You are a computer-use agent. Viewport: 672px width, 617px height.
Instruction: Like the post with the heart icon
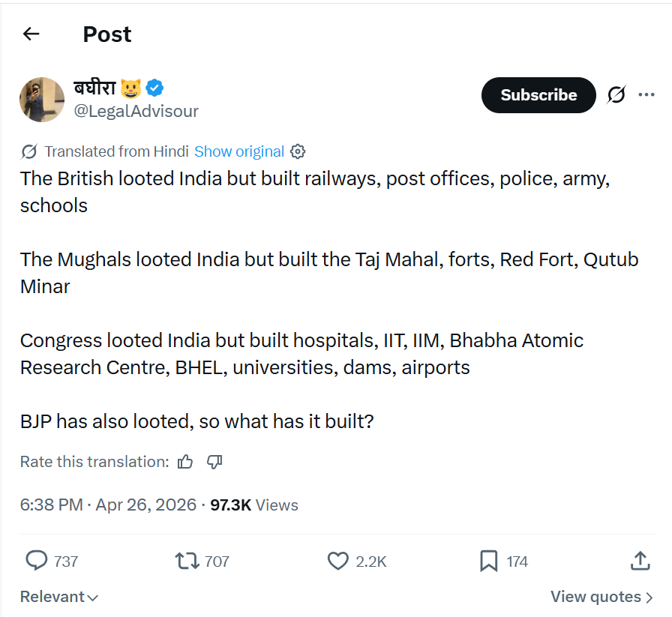338,561
